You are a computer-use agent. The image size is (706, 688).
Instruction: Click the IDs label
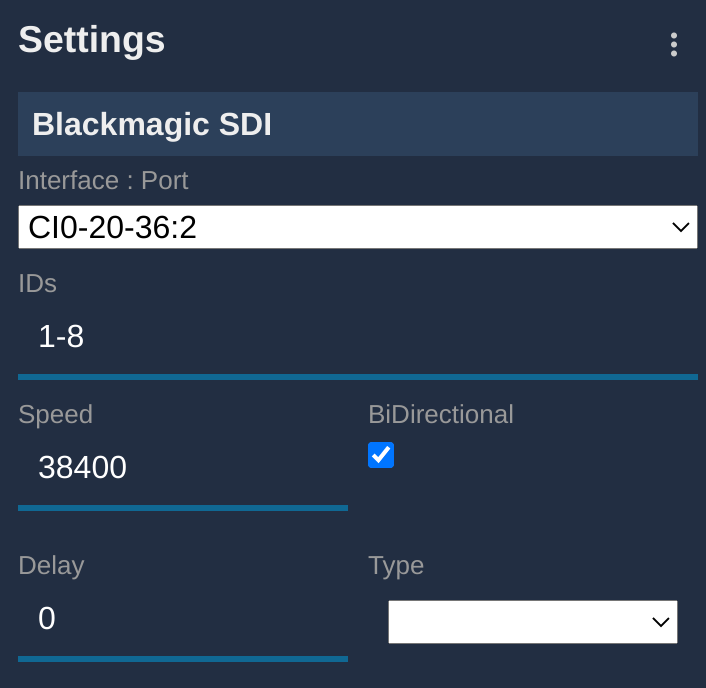pyautogui.click(x=37, y=284)
